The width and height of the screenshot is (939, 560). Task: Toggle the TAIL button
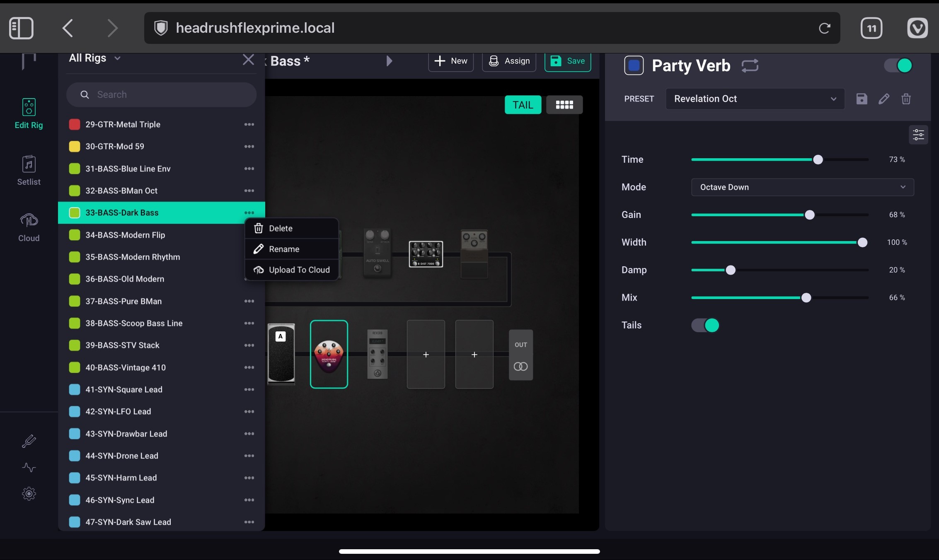[x=523, y=105]
